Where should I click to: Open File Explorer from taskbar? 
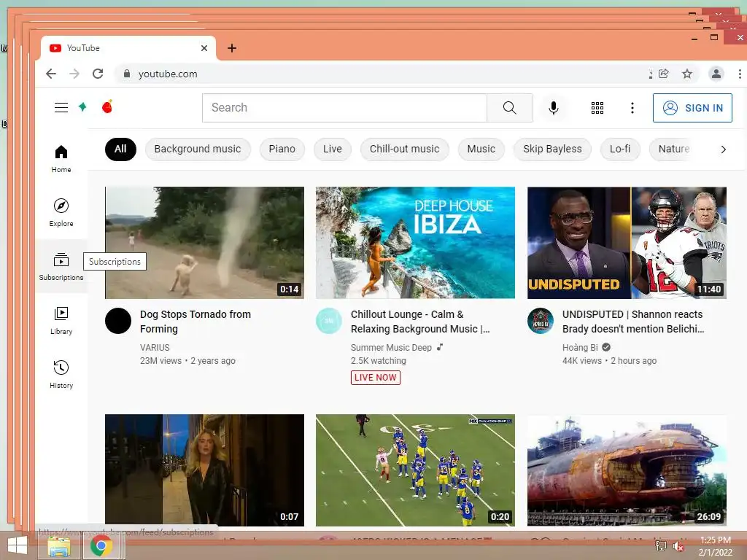click(x=59, y=547)
